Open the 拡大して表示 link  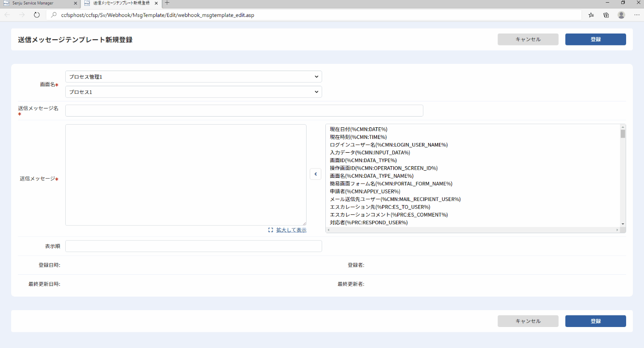(291, 230)
